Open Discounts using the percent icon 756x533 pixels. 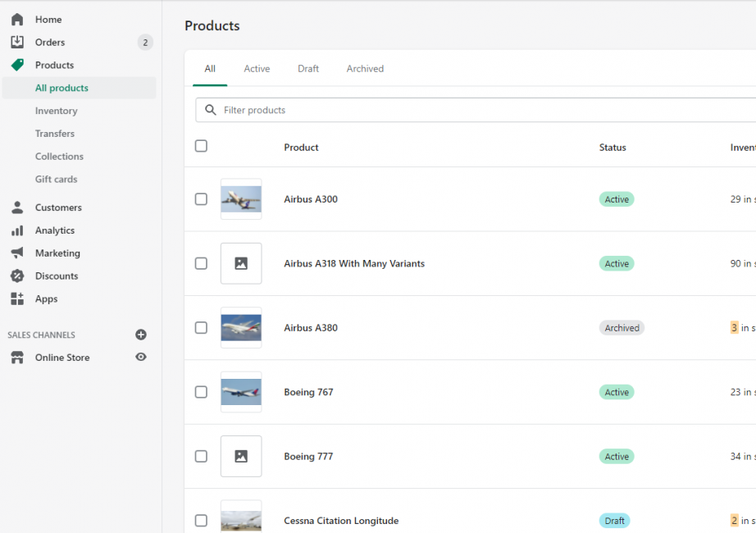[x=17, y=276]
